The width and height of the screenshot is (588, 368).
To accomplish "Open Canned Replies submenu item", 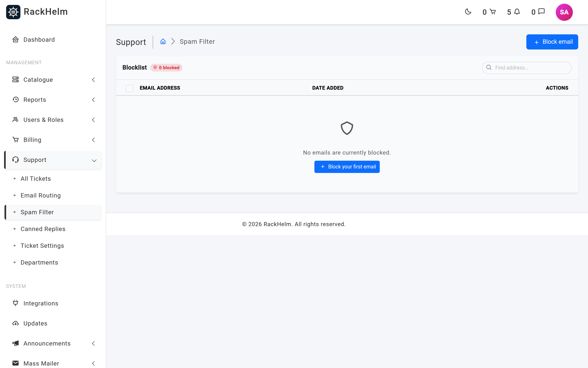I will [x=53, y=229].
